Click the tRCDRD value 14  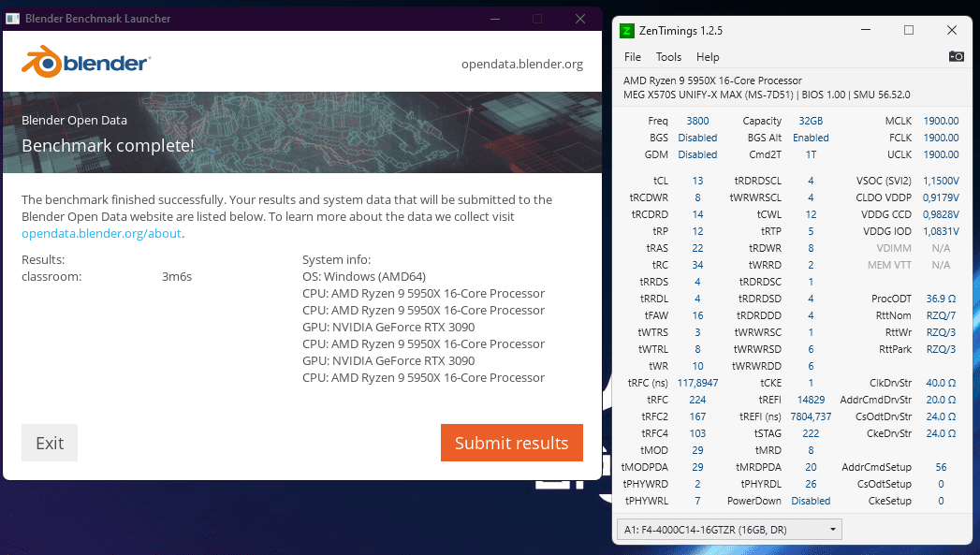[697, 214]
